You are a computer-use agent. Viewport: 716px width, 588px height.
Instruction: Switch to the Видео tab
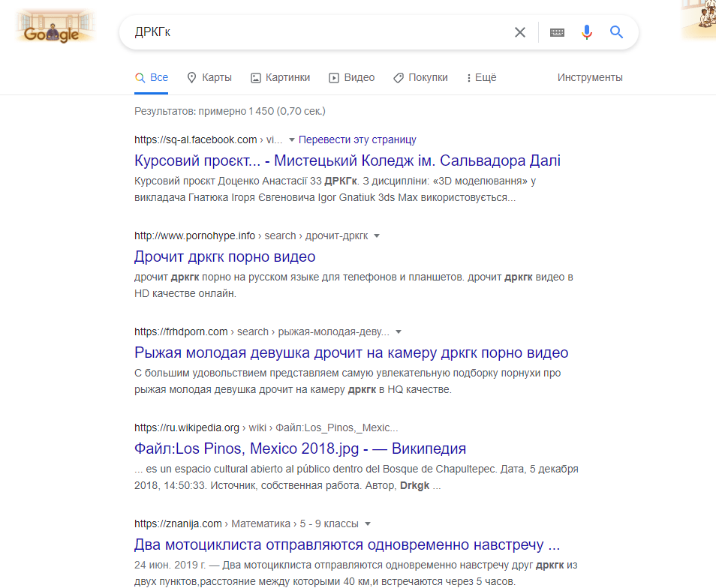[x=351, y=77]
